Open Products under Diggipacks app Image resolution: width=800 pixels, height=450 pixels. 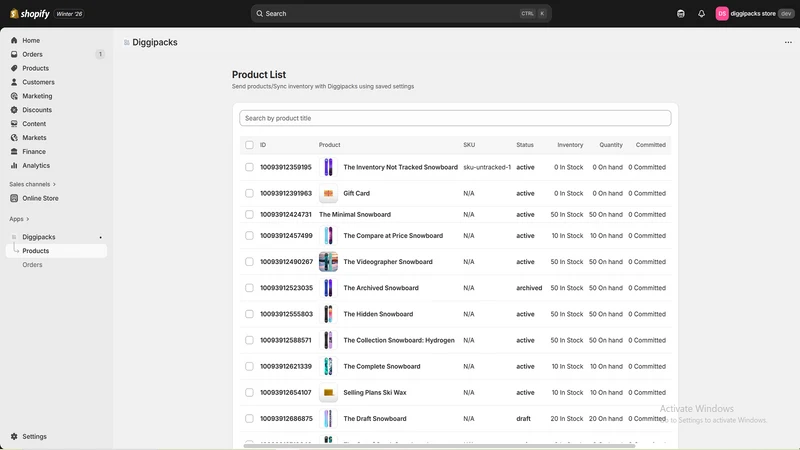56,251
